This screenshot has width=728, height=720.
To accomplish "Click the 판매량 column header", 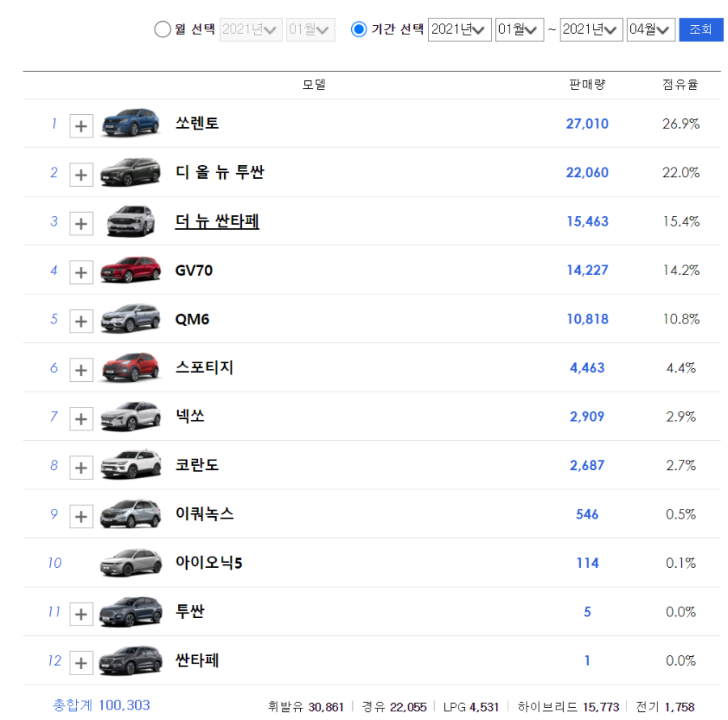I will coord(587,84).
